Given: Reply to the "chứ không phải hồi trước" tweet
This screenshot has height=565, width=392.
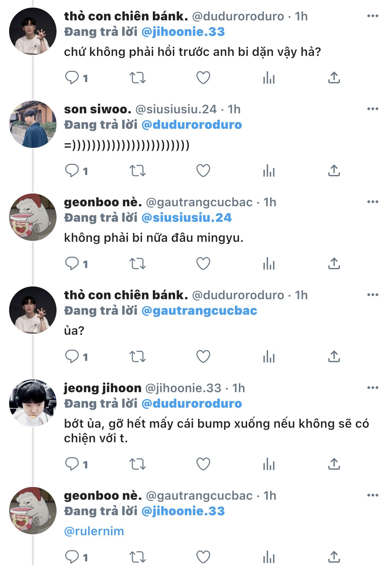Looking at the screenshot, I should tap(72, 78).
